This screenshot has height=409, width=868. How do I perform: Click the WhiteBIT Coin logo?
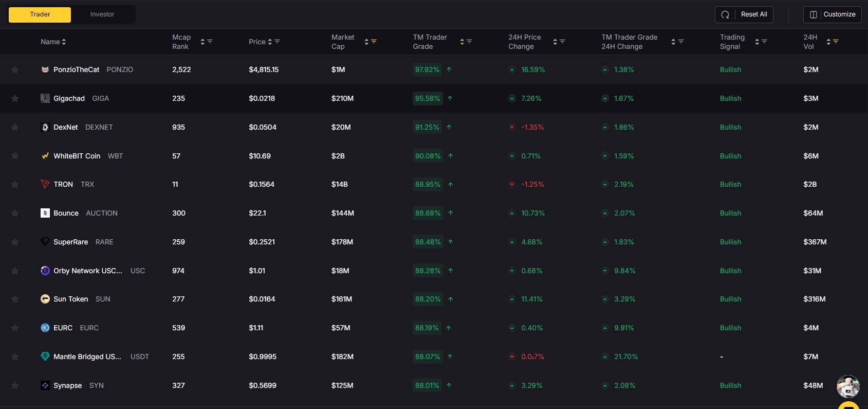[x=45, y=155]
